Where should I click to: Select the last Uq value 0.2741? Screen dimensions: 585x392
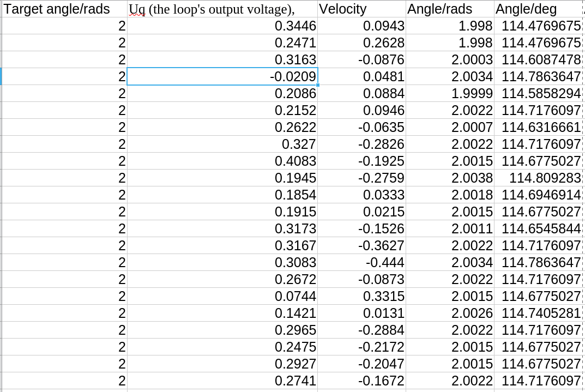click(x=222, y=381)
